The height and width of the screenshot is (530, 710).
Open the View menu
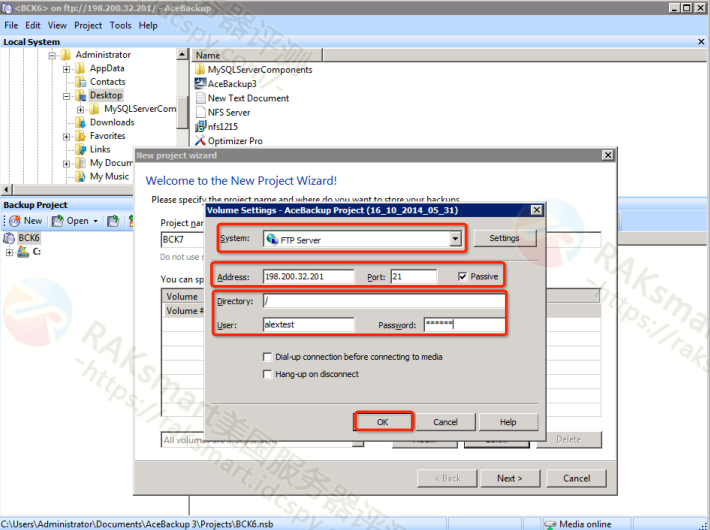click(x=57, y=25)
